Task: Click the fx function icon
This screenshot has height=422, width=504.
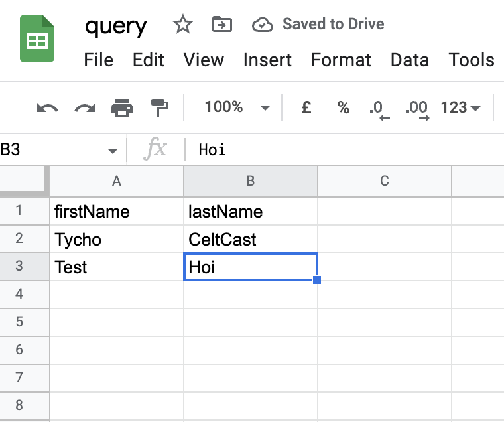Action: [x=156, y=149]
